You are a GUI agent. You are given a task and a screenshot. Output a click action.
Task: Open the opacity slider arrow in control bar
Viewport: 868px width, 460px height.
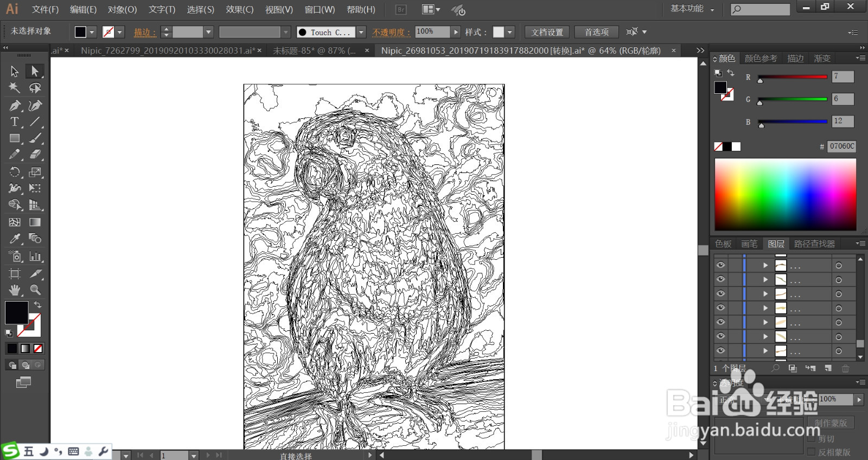click(456, 32)
